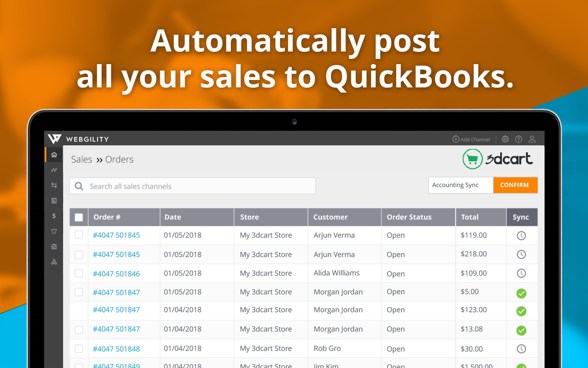The width and height of the screenshot is (588, 368).
Task: Open order #4047 501845 totaling $218.00
Action: pos(116,255)
